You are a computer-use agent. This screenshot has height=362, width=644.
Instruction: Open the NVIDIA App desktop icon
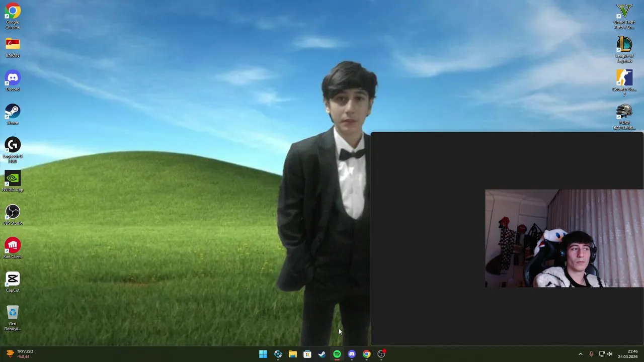(13, 182)
